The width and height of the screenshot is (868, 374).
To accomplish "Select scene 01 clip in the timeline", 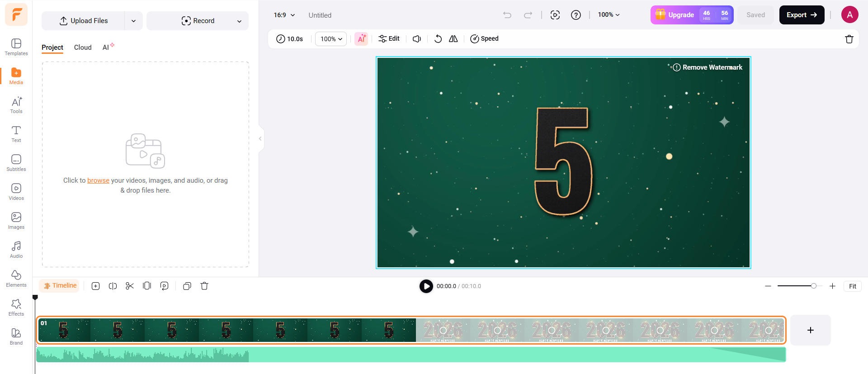I will 411,330.
